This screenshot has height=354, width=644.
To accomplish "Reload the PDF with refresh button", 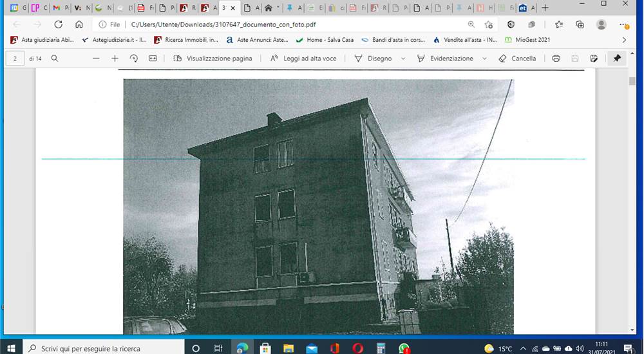I will click(59, 24).
